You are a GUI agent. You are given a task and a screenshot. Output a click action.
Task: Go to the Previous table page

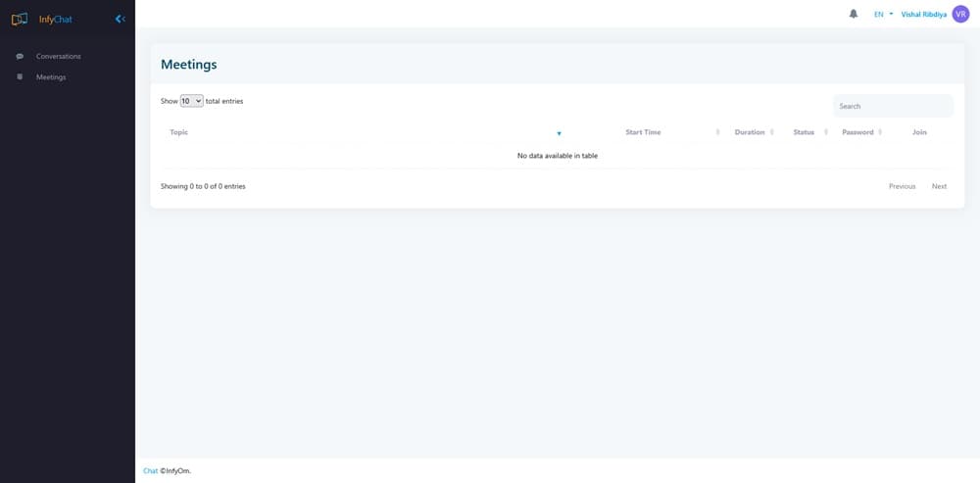902,186
